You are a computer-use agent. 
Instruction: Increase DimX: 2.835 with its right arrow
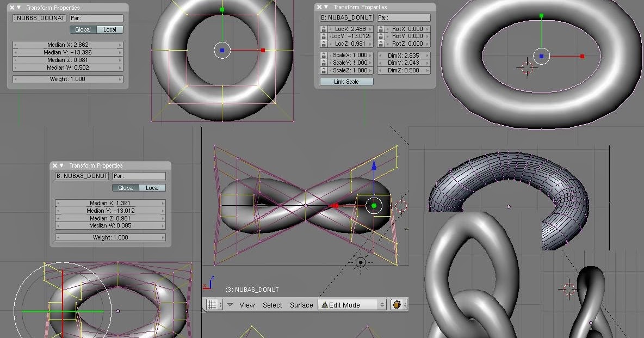pyautogui.click(x=428, y=55)
